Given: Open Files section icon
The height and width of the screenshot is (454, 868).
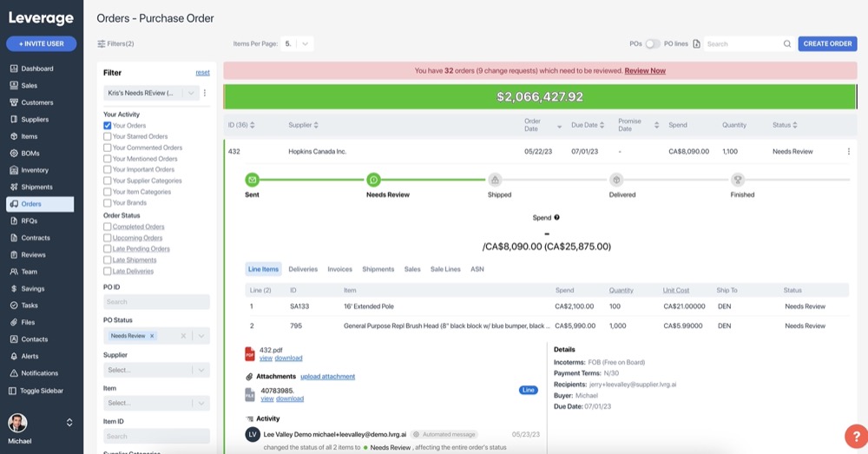Looking at the screenshot, I should click(x=14, y=322).
